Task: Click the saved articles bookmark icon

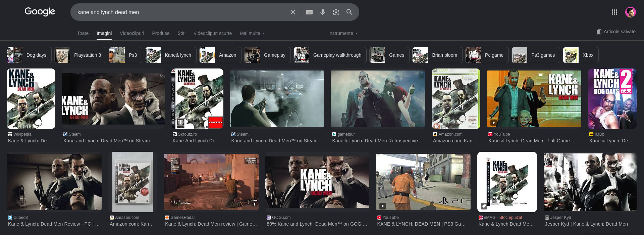Action: (599, 32)
